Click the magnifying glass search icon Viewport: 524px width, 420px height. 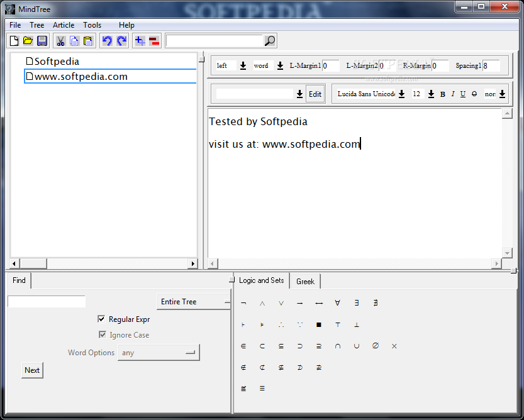(x=270, y=41)
